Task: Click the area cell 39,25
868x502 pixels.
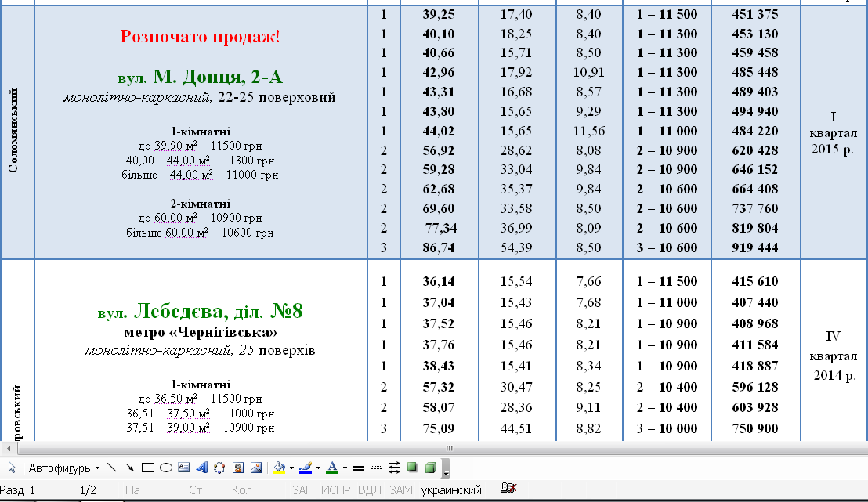Action: pyautogui.click(x=439, y=14)
